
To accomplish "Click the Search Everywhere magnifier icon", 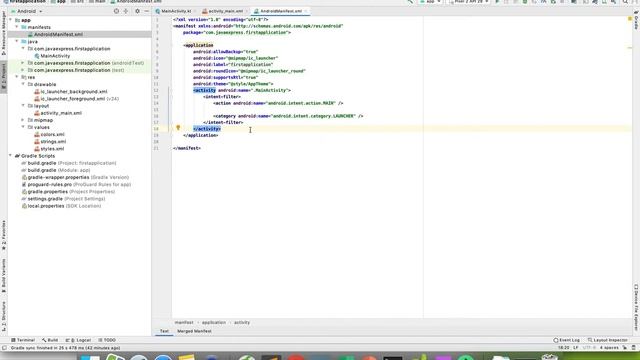I will coord(625,2).
